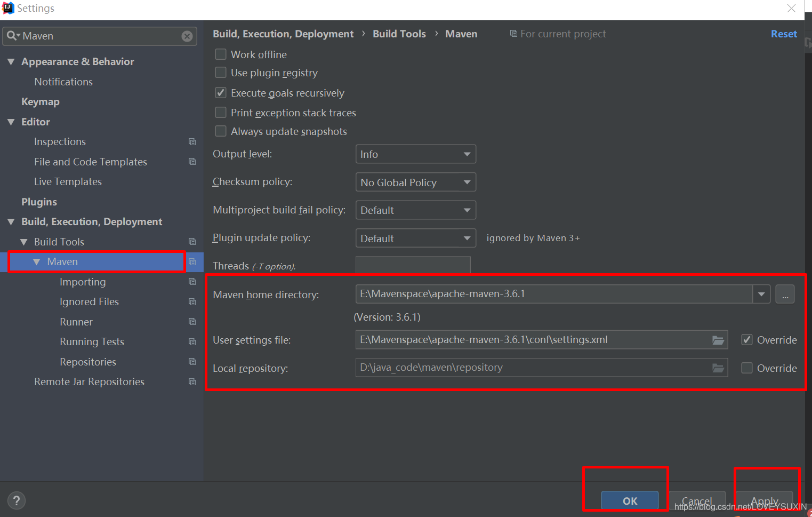Click Local repository path field
This screenshot has width=812, height=517.
point(542,368)
